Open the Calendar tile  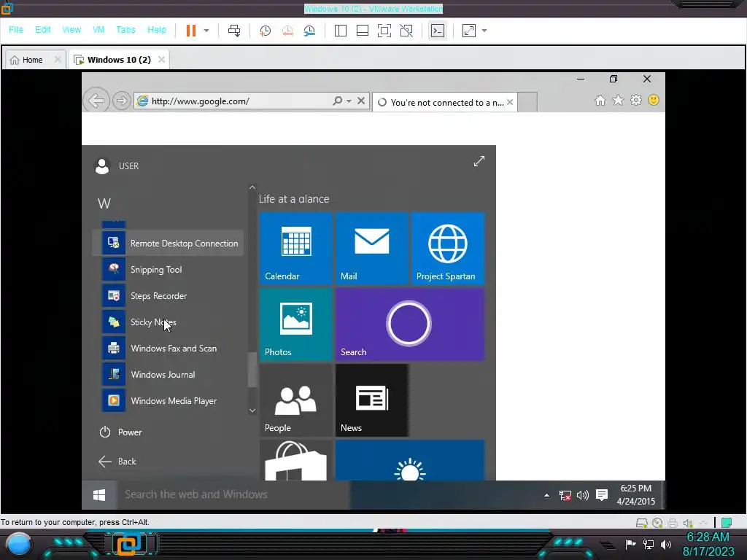(x=296, y=249)
